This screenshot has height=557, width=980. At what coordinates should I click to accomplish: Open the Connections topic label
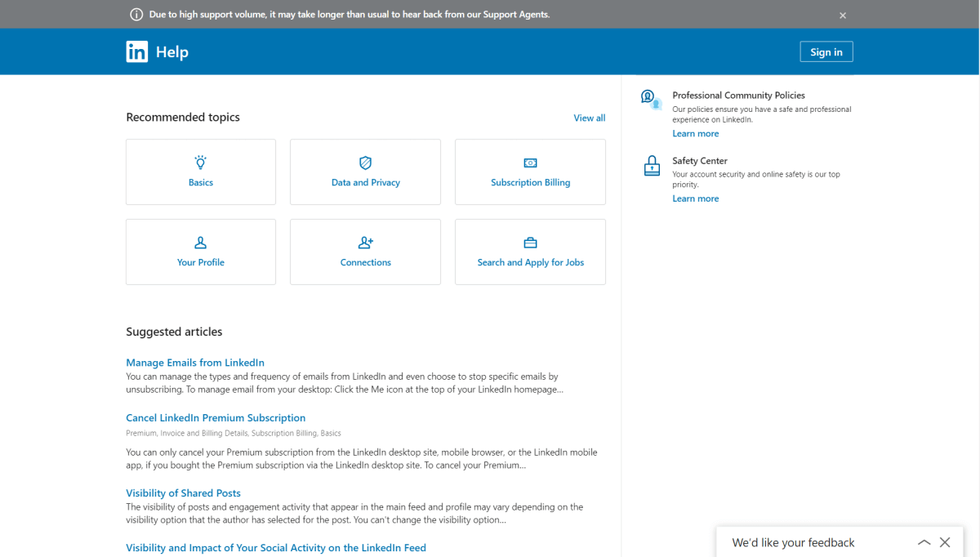[x=366, y=262]
